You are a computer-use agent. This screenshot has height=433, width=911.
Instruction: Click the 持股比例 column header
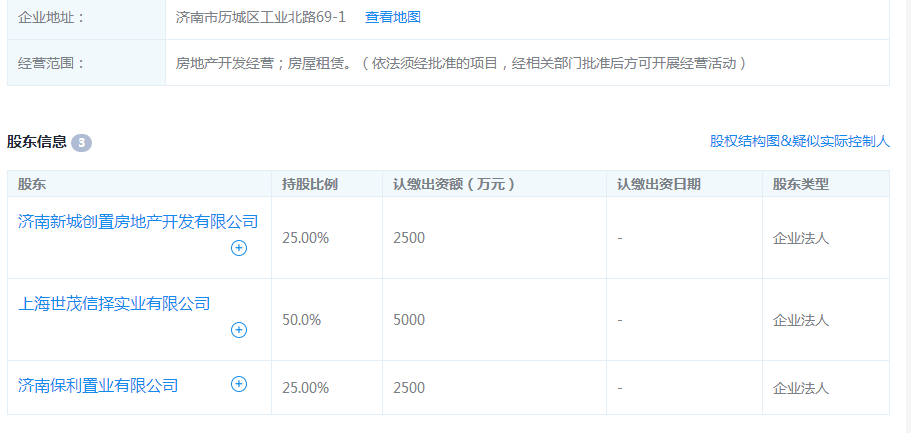(310, 184)
